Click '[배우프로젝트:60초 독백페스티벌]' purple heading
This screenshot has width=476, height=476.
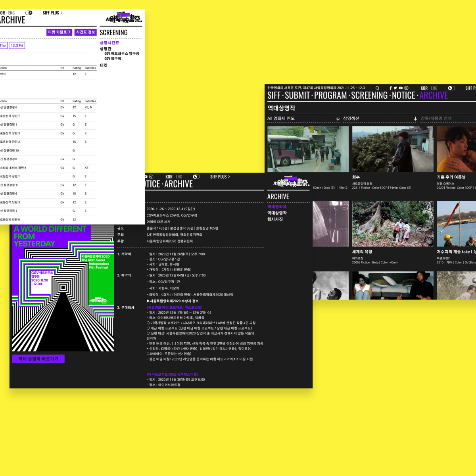[x=173, y=374]
